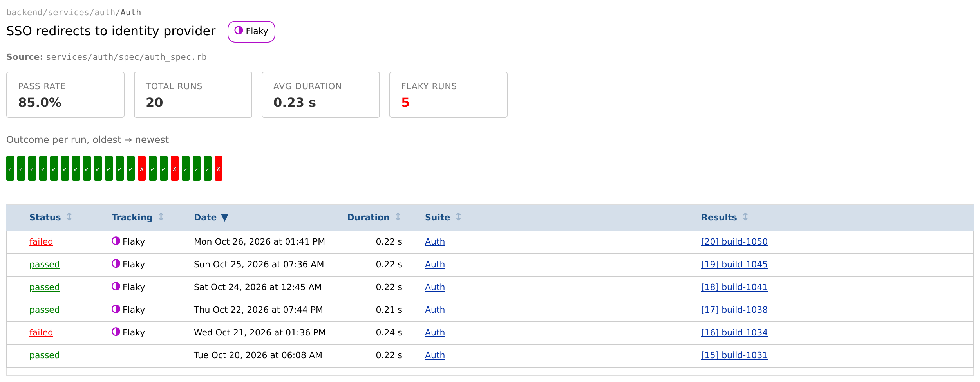Screen dimensions: 980x382
Task: Sort by Results using its arrows icon
Action: tap(745, 217)
